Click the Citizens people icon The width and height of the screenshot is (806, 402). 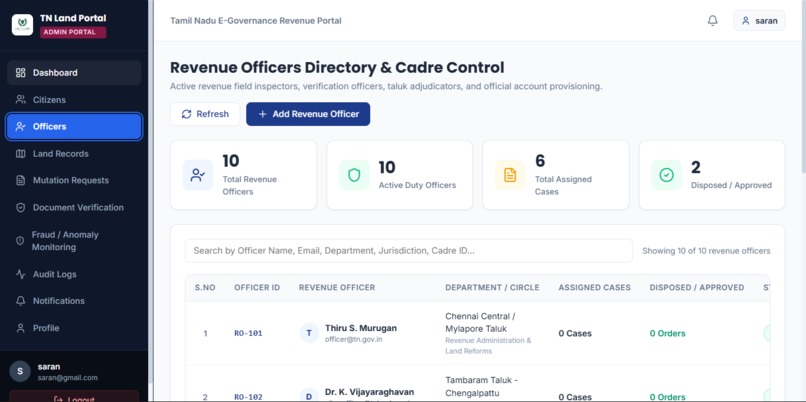pyautogui.click(x=21, y=100)
